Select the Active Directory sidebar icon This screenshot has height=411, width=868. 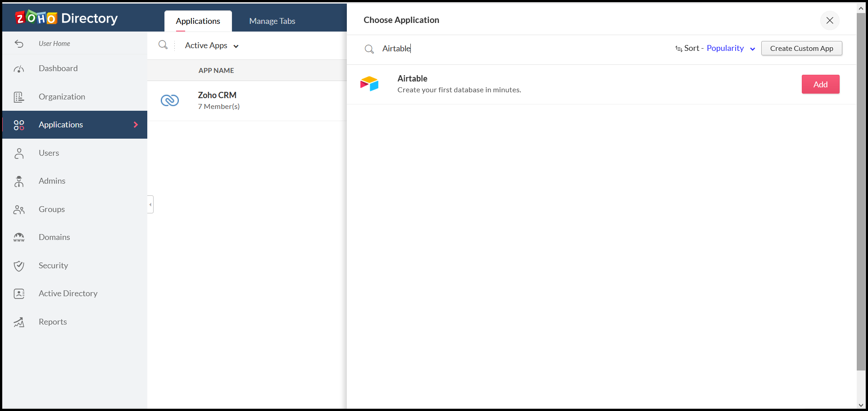19,293
